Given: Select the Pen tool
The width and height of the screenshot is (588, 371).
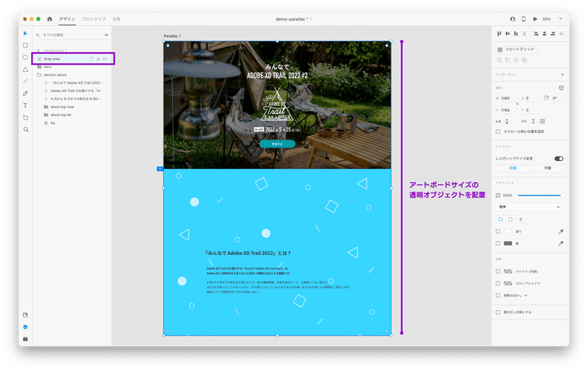Looking at the screenshot, I should tap(25, 93).
